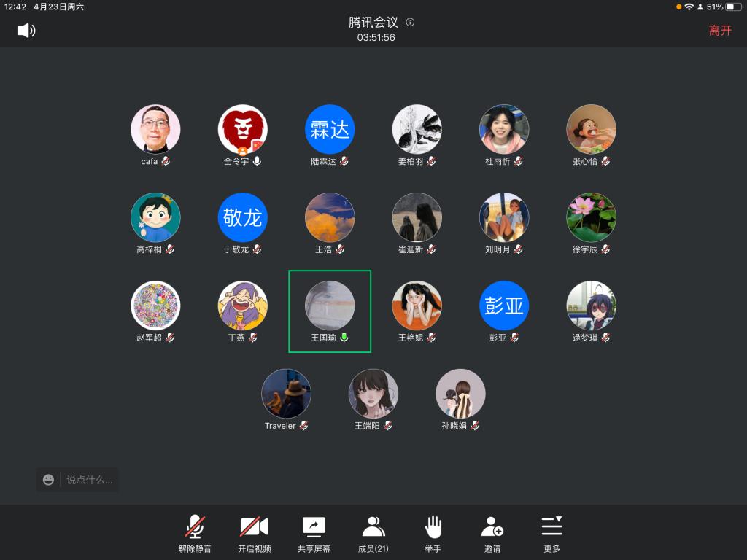Tap muted mic icon beside 孙晓娟
The image size is (747, 560).
coord(474,425)
